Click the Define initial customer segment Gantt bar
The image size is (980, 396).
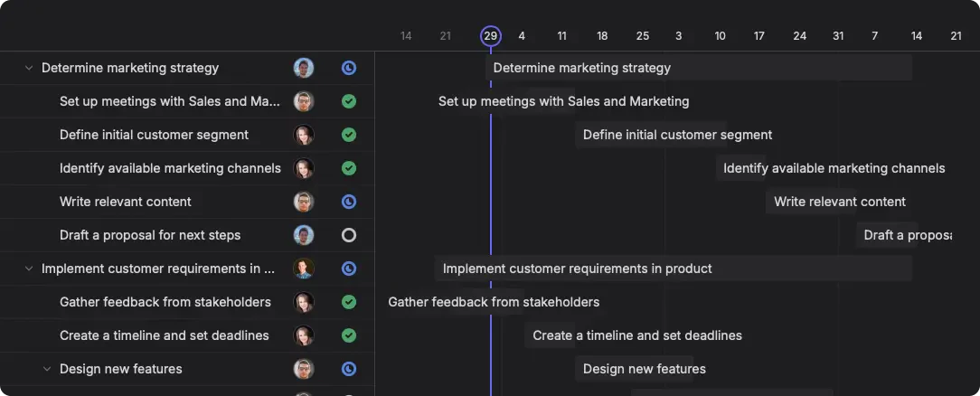(651, 135)
